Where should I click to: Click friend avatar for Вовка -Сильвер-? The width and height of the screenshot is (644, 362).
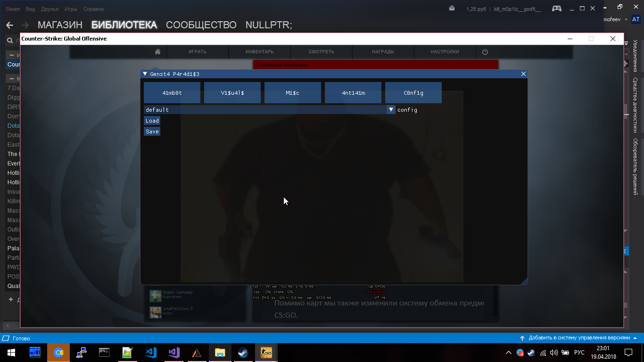coord(156,296)
